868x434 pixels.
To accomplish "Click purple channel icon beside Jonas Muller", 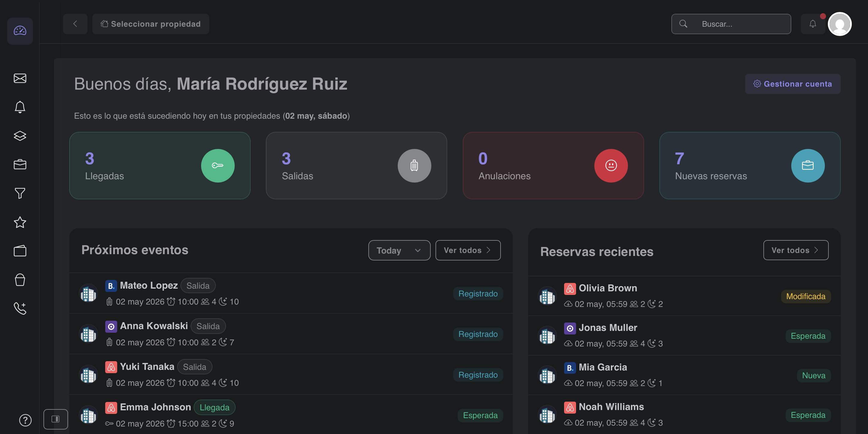I will pyautogui.click(x=570, y=328).
